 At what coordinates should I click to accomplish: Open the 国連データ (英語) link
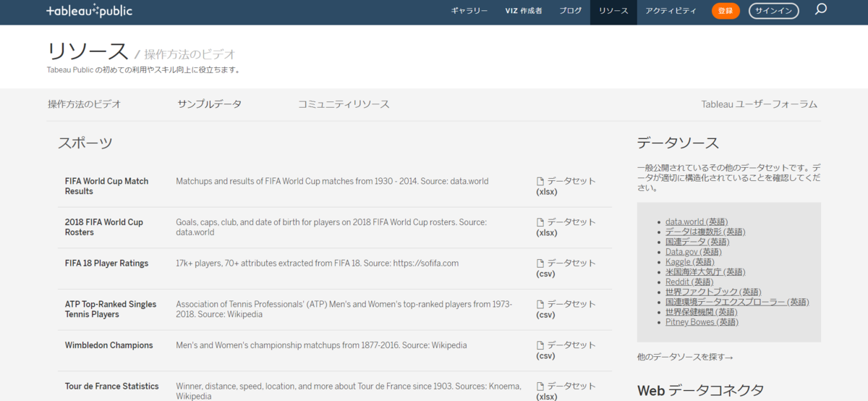(x=697, y=242)
